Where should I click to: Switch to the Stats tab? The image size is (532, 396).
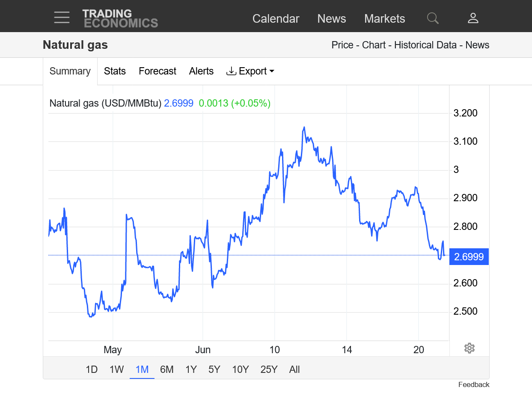(115, 71)
